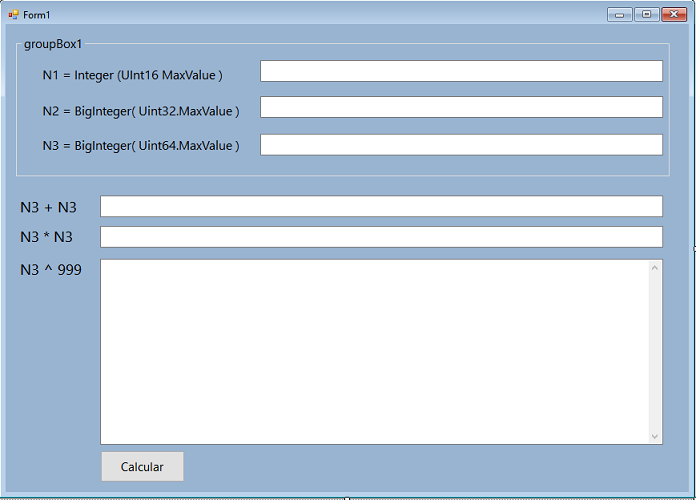
Task: Close the Form1 window
Action: 674,15
